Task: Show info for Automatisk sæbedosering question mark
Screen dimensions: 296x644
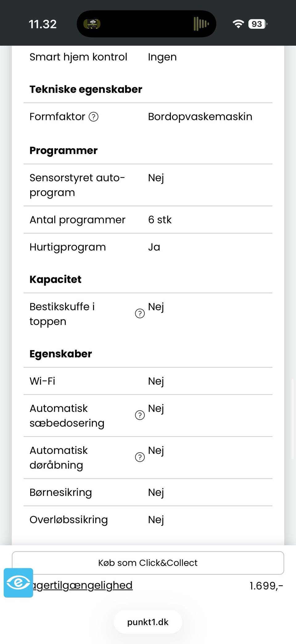Action: 140,415
